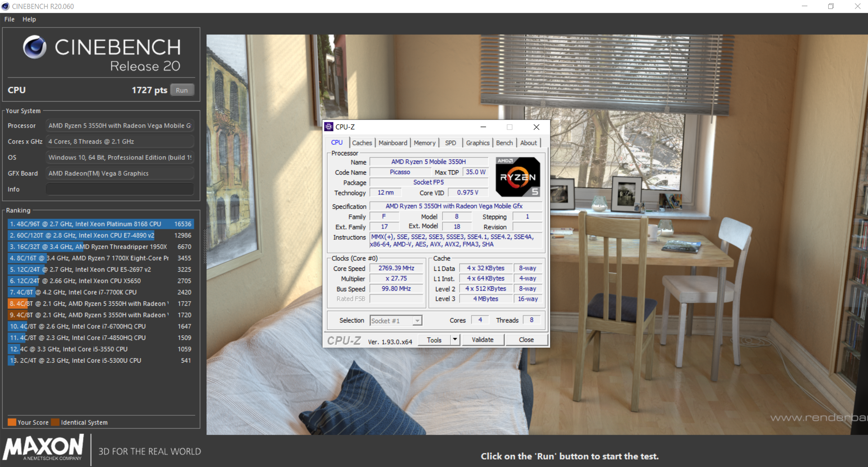Viewport: 868px width, 467px height.
Task: Select ranking row Intel Core i7-6700HQ
Action: [101, 326]
